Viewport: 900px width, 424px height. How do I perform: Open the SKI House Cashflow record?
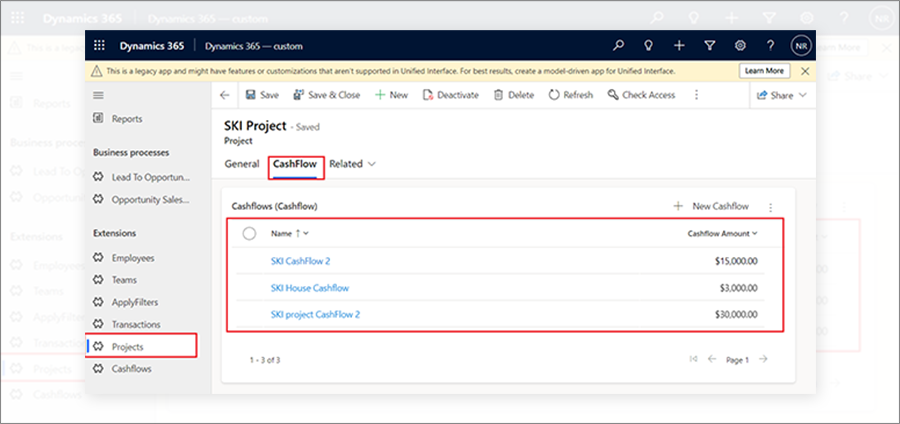pyautogui.click(x=310, y=288)
